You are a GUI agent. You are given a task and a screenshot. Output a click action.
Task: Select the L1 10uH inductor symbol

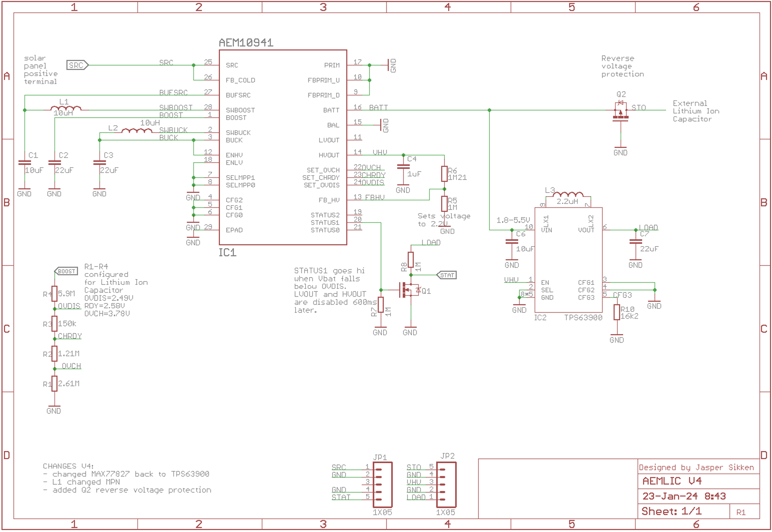[66, 108]
